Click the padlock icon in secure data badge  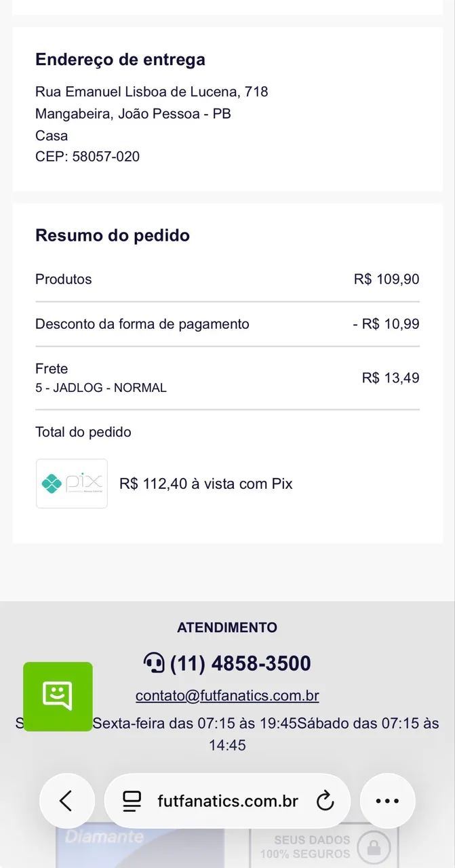pos(374,846)
